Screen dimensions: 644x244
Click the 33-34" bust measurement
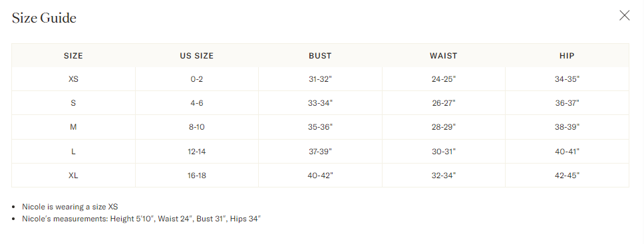tap(321, 103)
